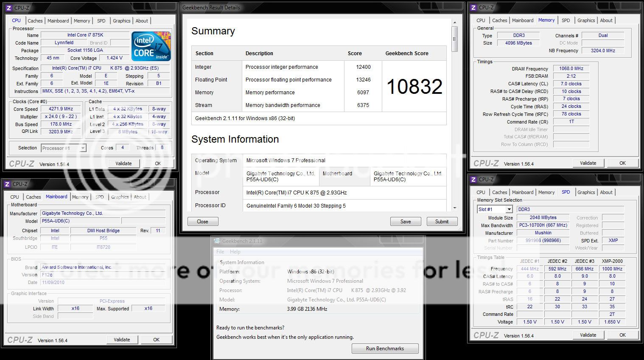Select CPU tab in the Memory window

(481, 20)
